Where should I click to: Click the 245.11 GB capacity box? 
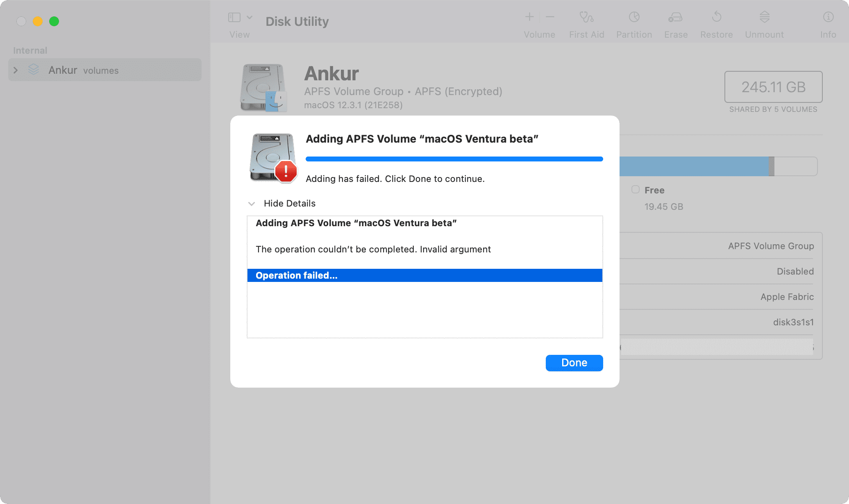(773, 87)
